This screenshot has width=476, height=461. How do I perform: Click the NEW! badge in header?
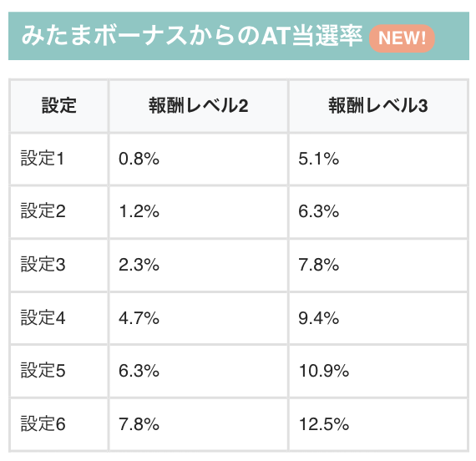402,38
